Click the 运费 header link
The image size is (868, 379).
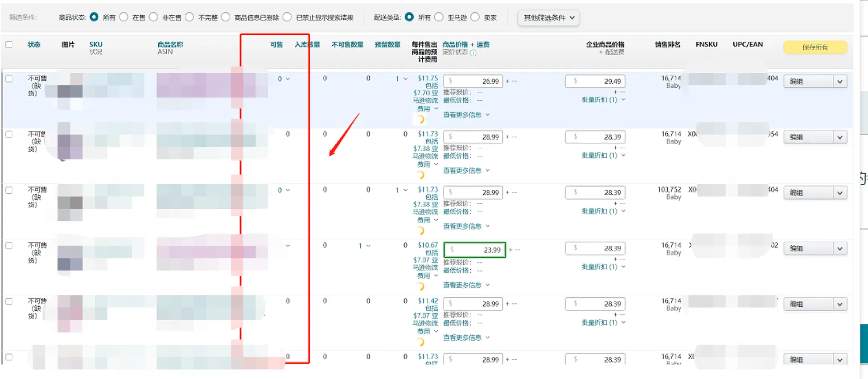[483, 44]
